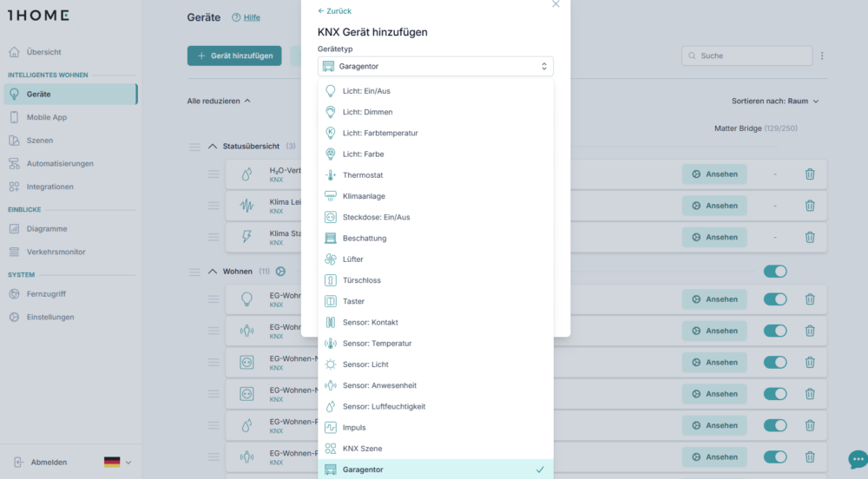Click the Taster push-button icon
Viewport: 868px width, 479px height.
coord(331,301)
